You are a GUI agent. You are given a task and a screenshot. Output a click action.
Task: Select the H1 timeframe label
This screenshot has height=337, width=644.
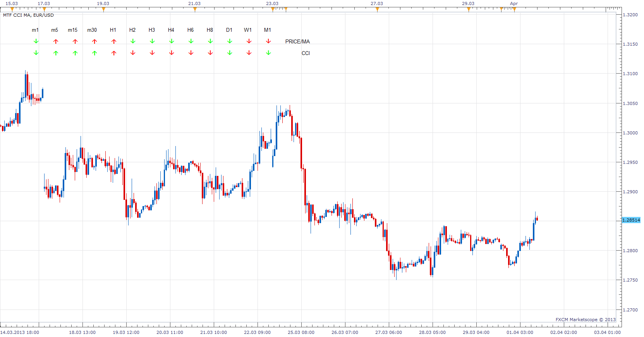click(113, 30)
